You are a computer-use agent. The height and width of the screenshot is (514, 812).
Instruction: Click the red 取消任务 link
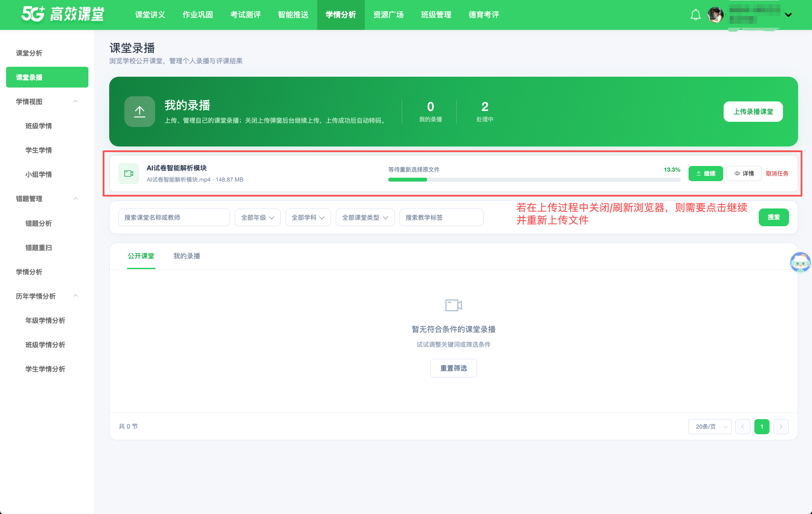tap(777, 173)
